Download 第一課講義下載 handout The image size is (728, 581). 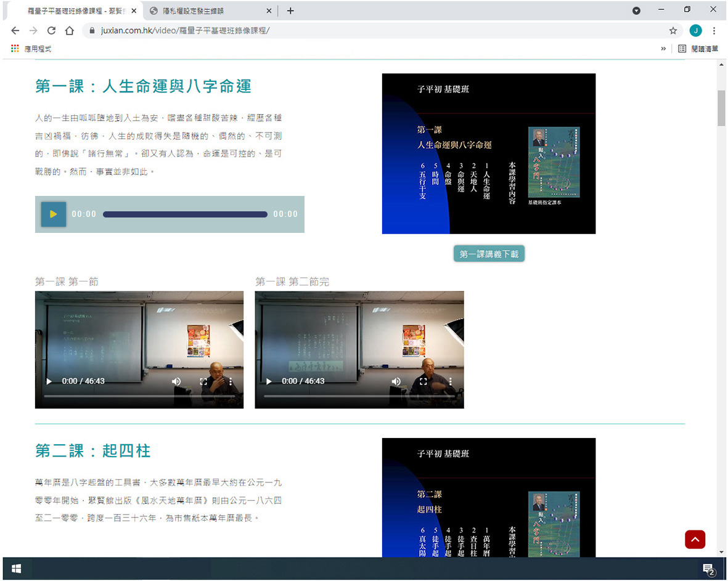489,254
